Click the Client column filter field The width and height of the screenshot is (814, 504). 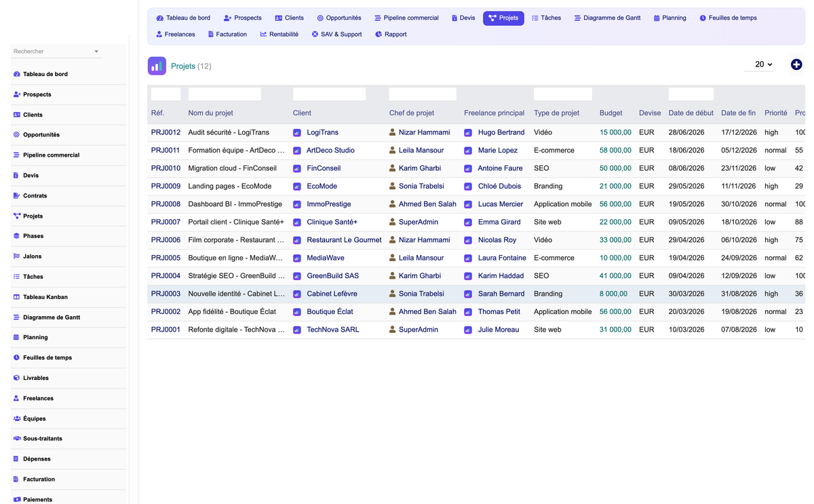pyautogui.click(x=329, y=94)
